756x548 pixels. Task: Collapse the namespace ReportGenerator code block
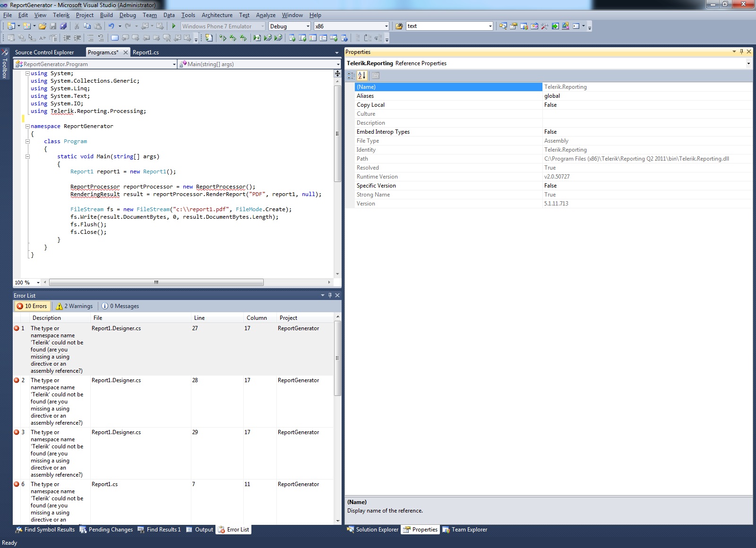pos(27,127)
